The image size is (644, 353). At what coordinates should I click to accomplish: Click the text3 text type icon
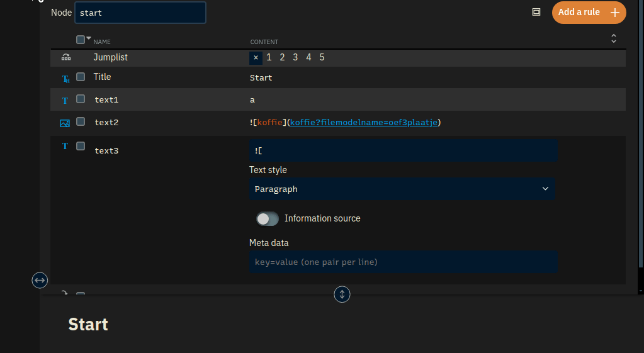click(x=65, y=146)
